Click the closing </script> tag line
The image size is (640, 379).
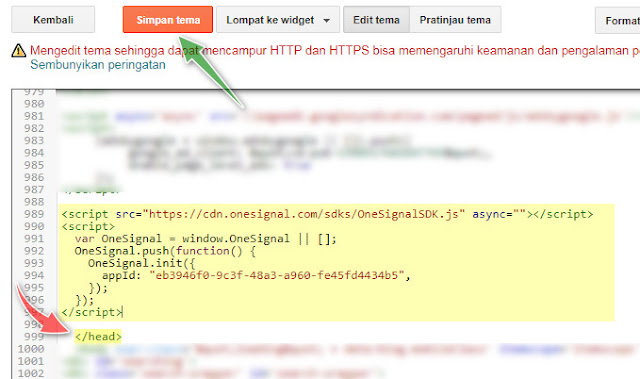point(92,312)
